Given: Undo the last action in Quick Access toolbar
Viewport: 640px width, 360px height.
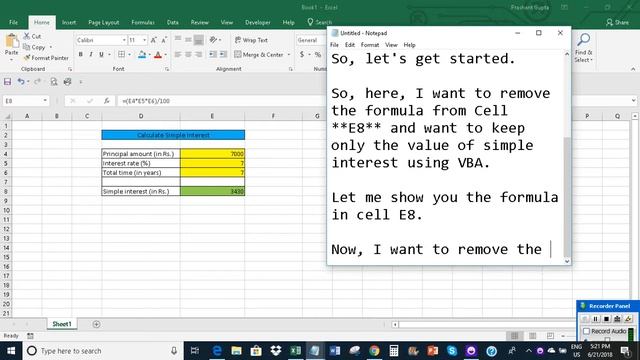Looking at the screenshot, I should coord(20,82).
